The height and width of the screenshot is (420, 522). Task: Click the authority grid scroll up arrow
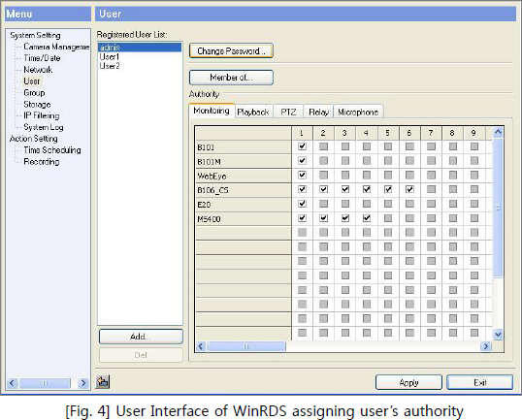(498, 132)
